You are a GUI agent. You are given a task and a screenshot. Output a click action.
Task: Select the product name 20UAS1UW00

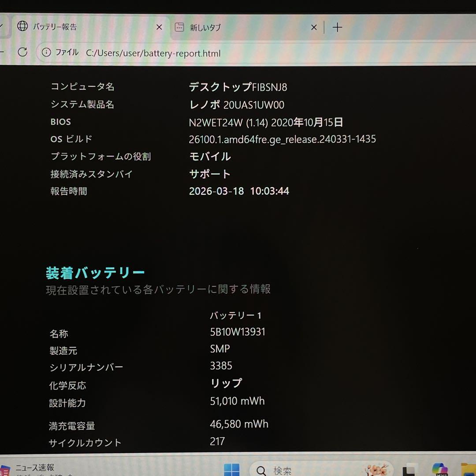pyautogui.click(x=254, y=105)
